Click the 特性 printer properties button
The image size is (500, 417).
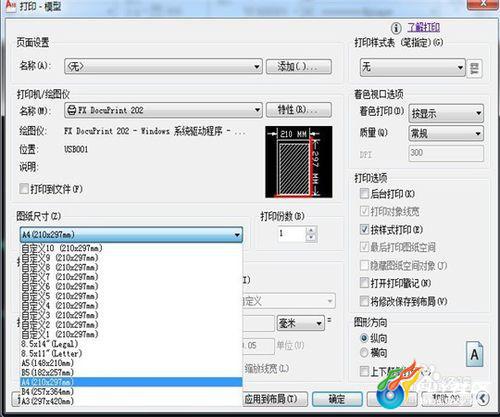[299, 110]
